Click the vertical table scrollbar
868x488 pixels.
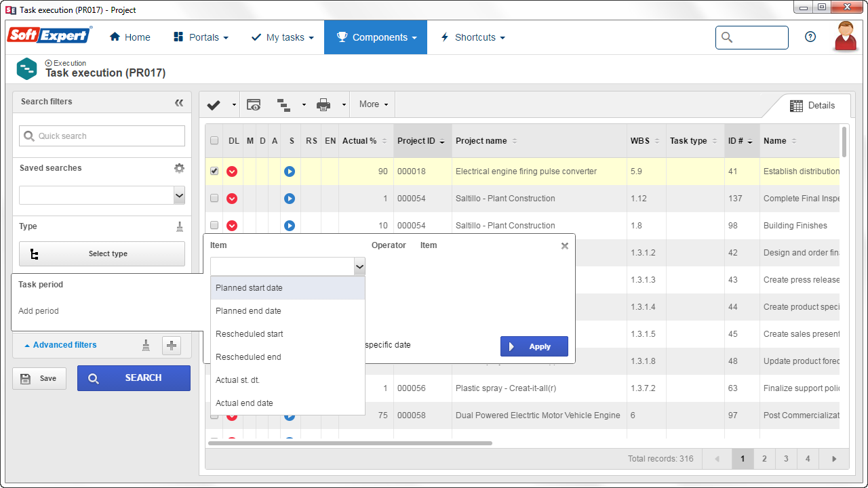(844, 142)
